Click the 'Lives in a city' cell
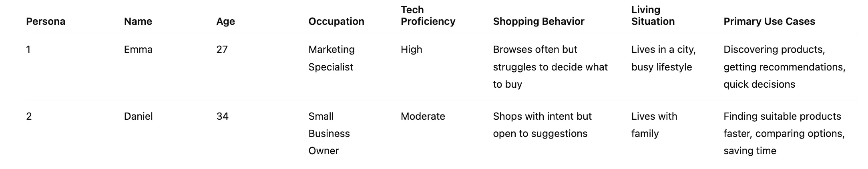Image resolution: width=868 pixels, height=169 pixels. pos(663,58)
